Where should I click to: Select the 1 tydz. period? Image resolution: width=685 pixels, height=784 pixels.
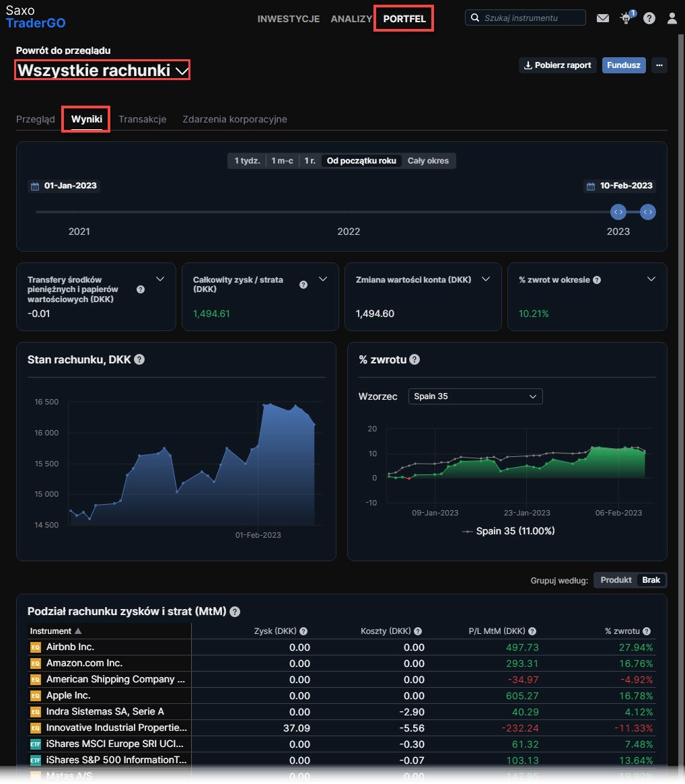pos(247,161)
